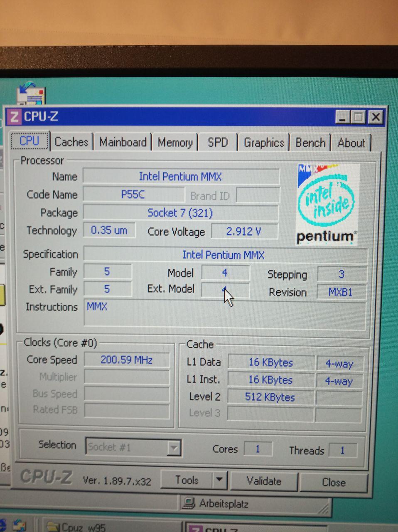This screenshot has height=532, width=398.
Task: Click the CPU-Z logo at bottom left
Action: click(46, 477)
